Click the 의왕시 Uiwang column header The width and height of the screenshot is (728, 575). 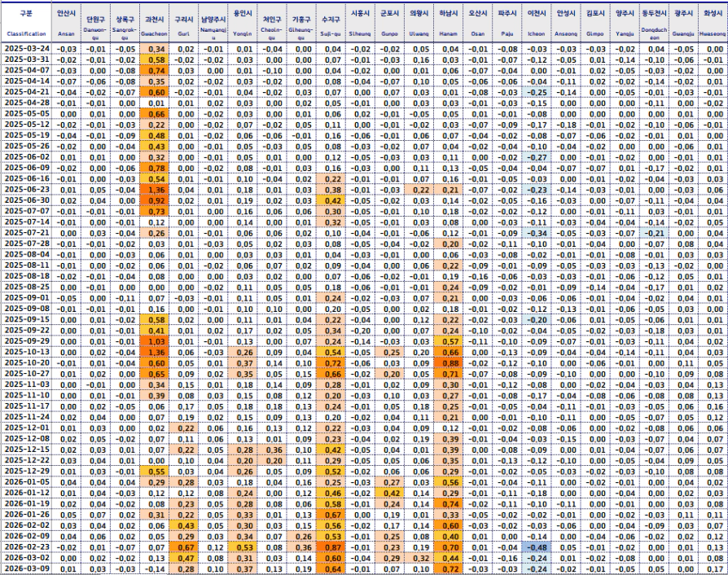click(419, 22)
